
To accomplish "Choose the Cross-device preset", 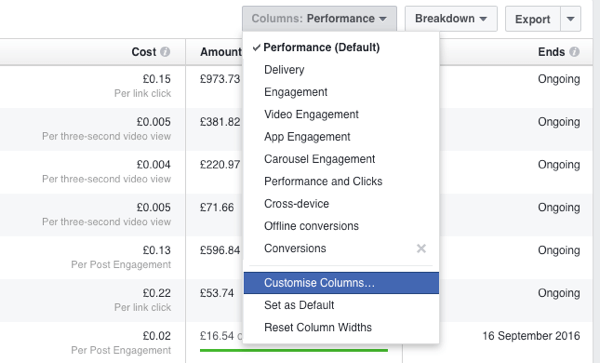I will pyautogui.click(x=341, y=203).
